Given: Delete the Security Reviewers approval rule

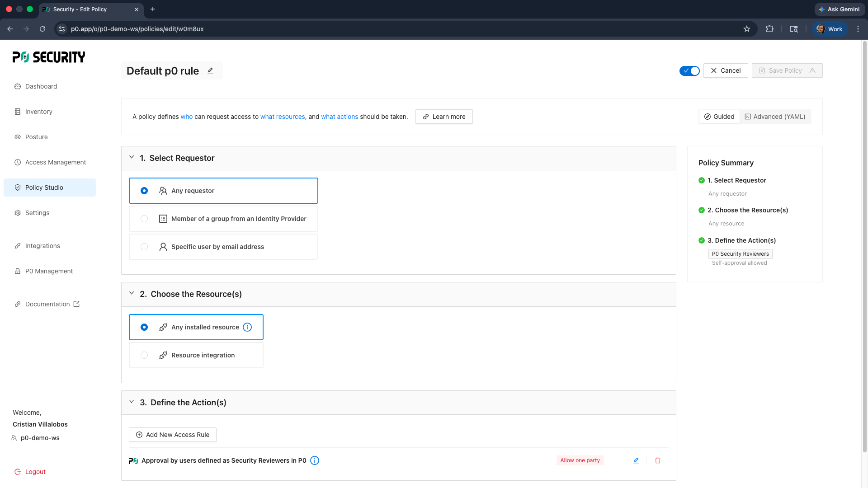Looking at the screenshot, I should pyautogui.click(x=658, y=460).
